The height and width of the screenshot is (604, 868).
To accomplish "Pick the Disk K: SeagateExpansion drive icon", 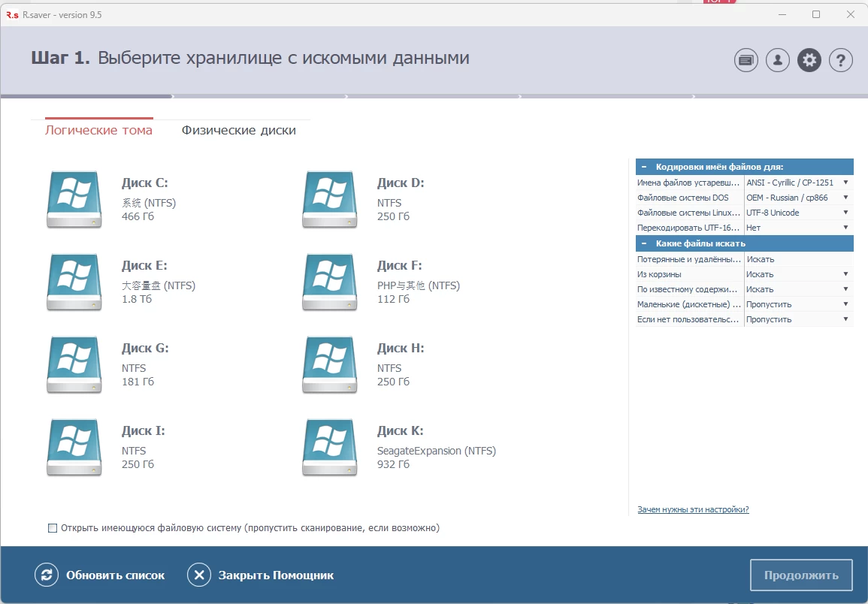I will click(329, 447).
